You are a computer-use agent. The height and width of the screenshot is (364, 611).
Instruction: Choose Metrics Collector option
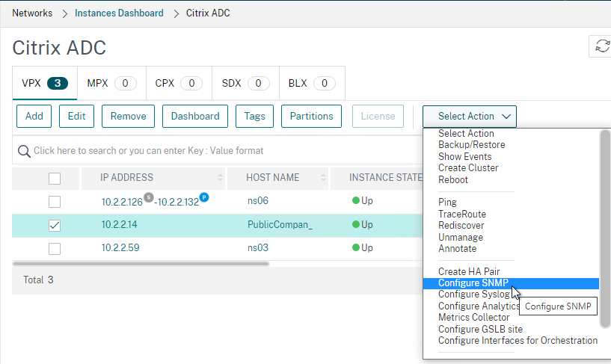[474, 317]
